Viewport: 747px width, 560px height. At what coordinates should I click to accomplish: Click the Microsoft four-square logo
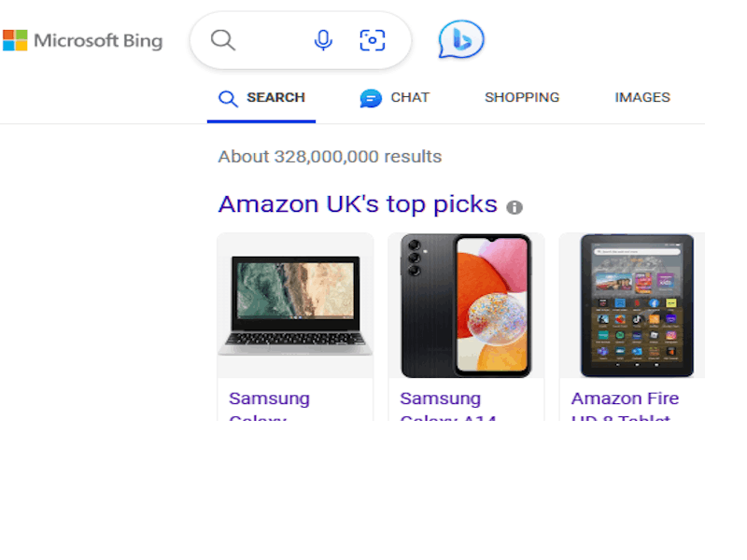pyautogui.click(x=15, y=40)
